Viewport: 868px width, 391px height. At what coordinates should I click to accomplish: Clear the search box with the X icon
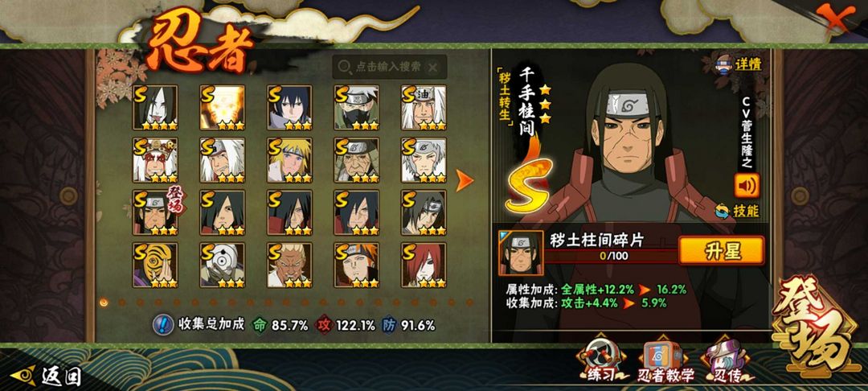(433, 67)
